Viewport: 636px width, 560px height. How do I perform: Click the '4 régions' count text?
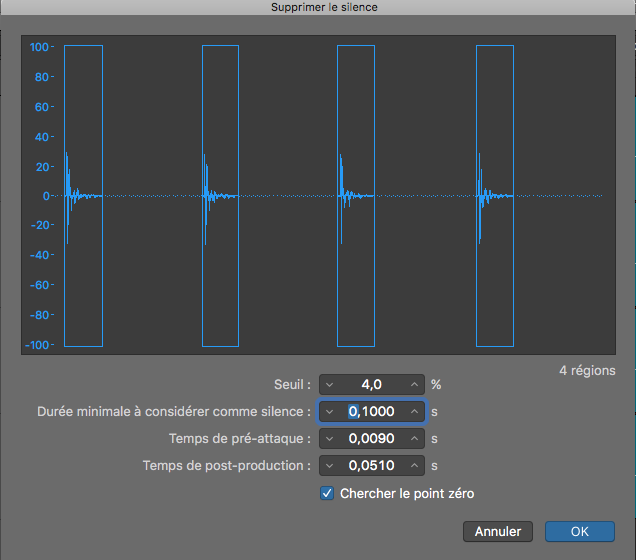[587, 371]
